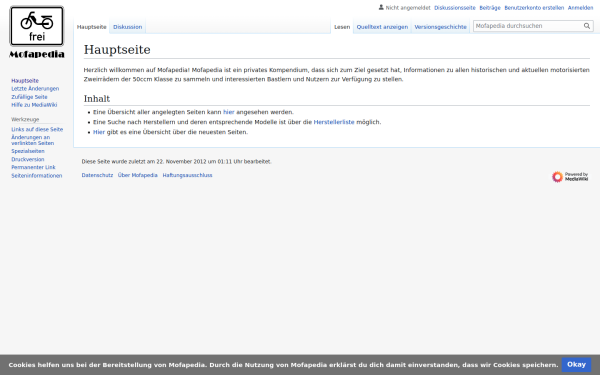
Task: Open Quelltext anzeigen tab
Action: (x=382, y=27)
